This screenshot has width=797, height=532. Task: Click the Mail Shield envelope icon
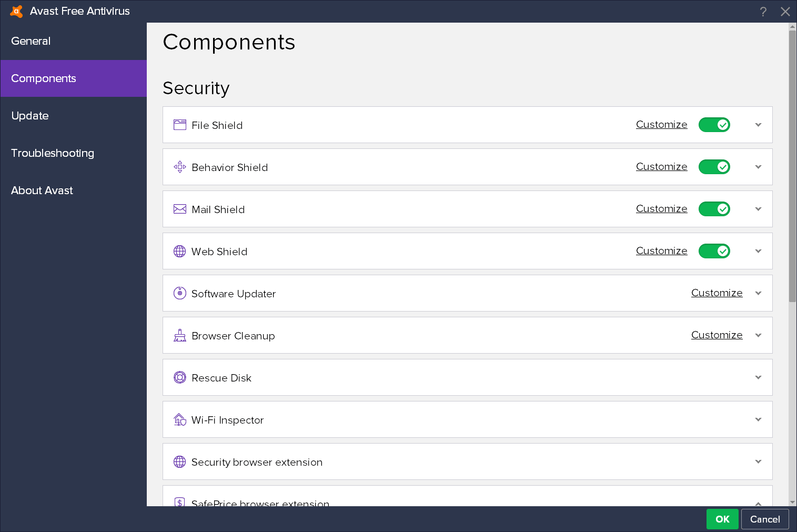pos(180,209)
